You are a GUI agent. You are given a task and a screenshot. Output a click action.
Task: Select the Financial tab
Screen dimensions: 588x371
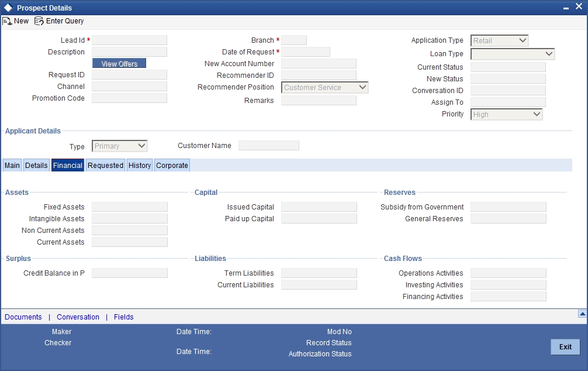click(x=67, y=165)
